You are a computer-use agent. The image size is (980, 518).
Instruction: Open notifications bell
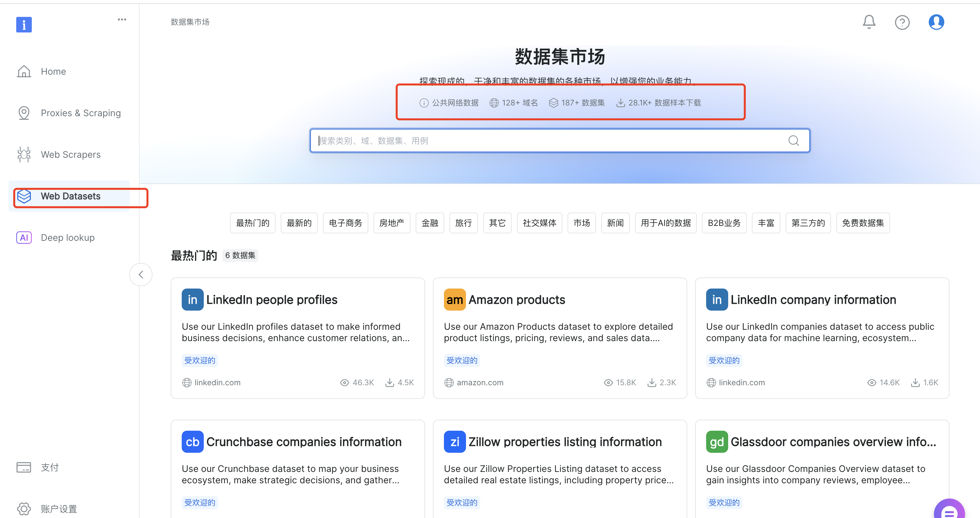[x=869, y=22]
